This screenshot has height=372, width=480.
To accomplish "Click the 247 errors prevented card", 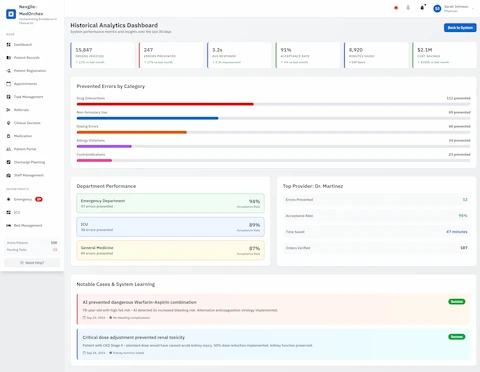I will pos(171,55).
